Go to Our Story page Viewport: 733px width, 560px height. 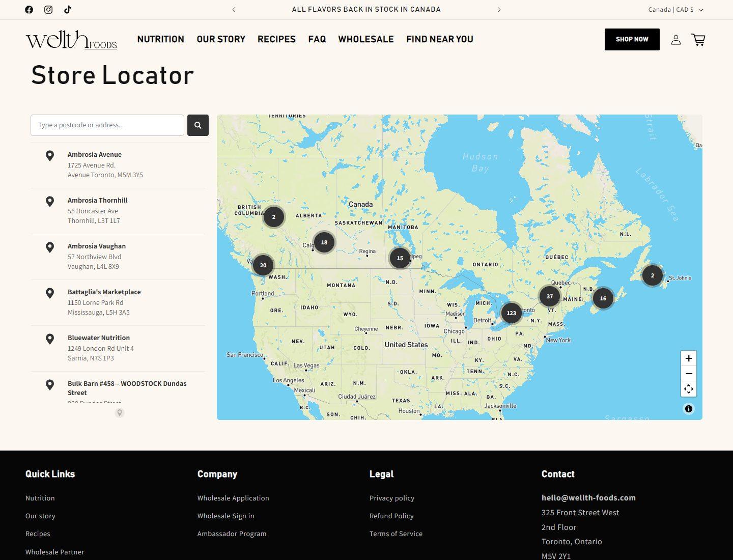point(221,39)
